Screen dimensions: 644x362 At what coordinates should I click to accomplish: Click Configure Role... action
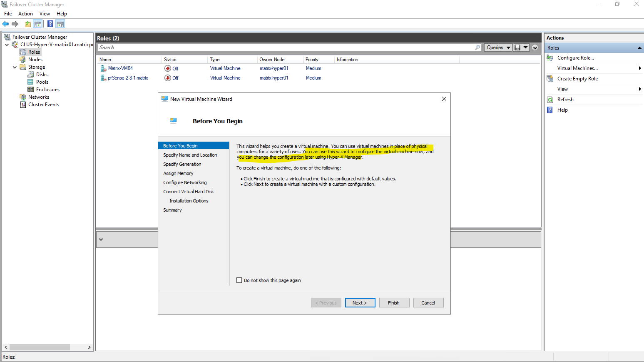point(576,58)
